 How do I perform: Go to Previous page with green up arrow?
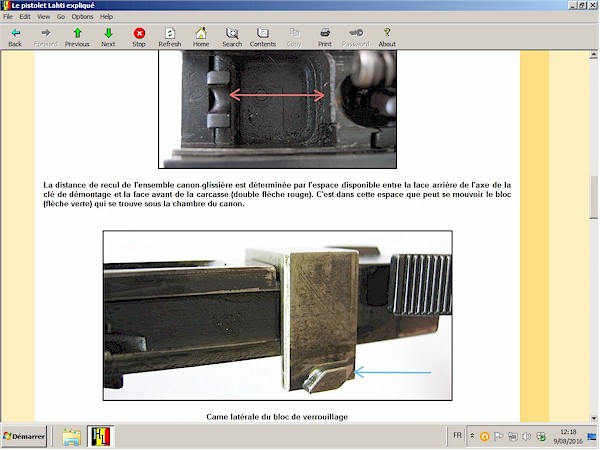77,33
